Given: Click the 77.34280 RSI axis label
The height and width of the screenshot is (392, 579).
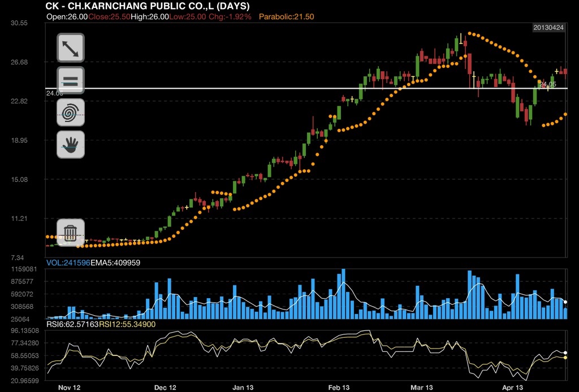Looking at the screenshot, I should pos(25,343).
